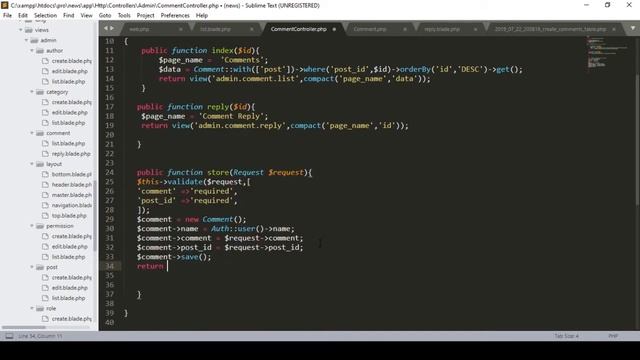The image size is (640, 360).
Task: Click the editor vertical scrollbar
Action: click(x=638, y=139)
